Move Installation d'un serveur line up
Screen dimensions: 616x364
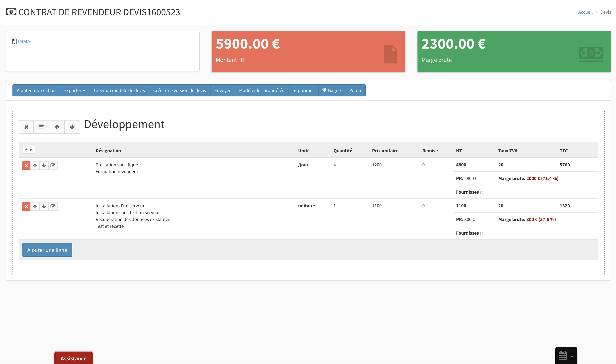coord(35,206)
